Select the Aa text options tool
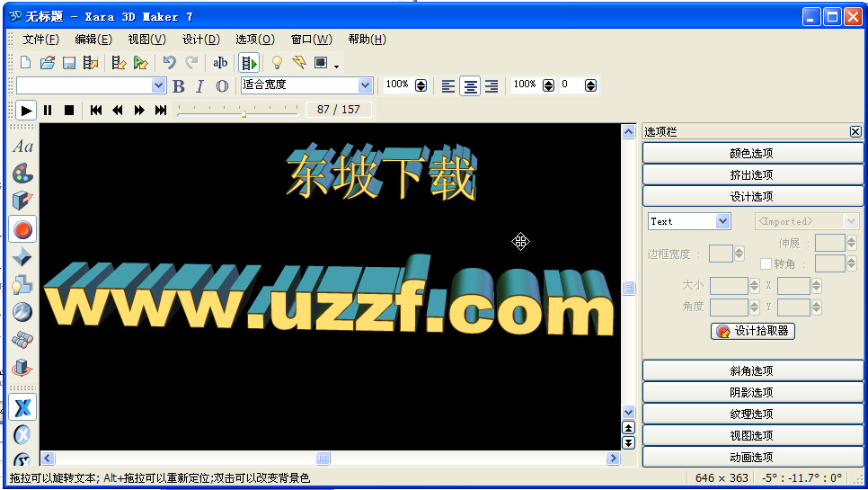 coord(22,147)
